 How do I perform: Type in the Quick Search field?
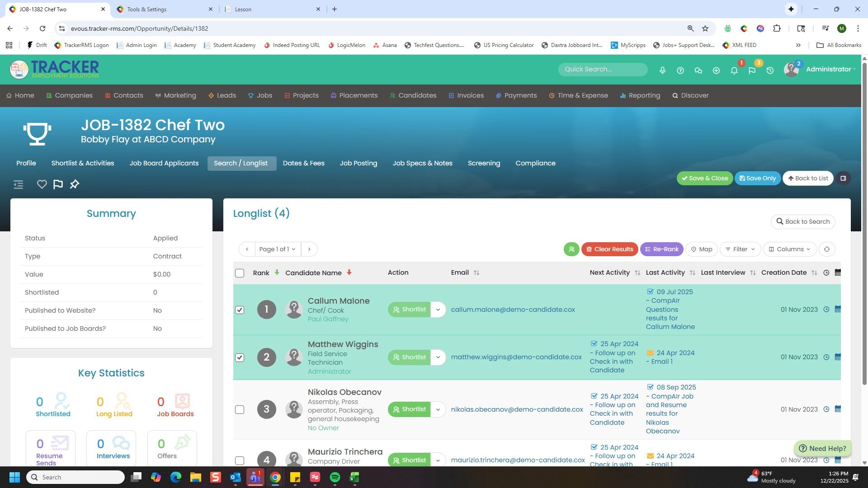[x=602, y=70]
